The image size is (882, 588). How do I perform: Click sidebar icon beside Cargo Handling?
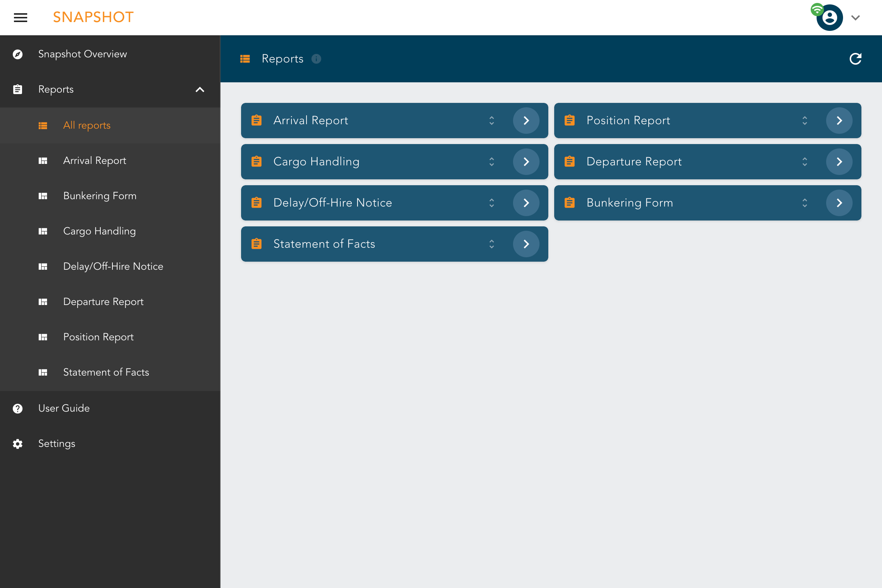click(43, 232)
